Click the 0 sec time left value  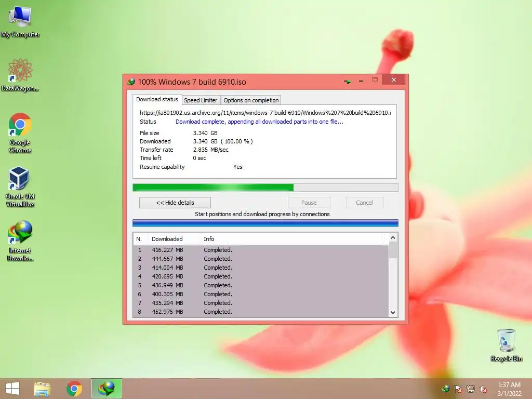199,158
